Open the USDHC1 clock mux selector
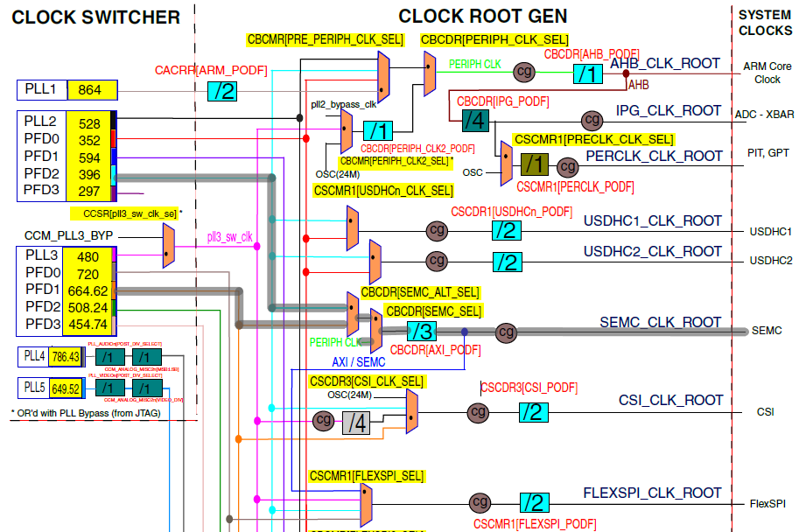Screen dimensions: 806x532 coord(353,228)
